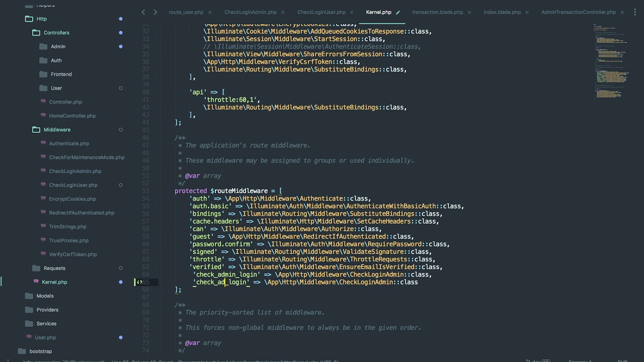Screen dimensions: 644x362
Task: Click 'throttle:60,1' string in api group
Action: pyautogui.click(x=232, y=100)
